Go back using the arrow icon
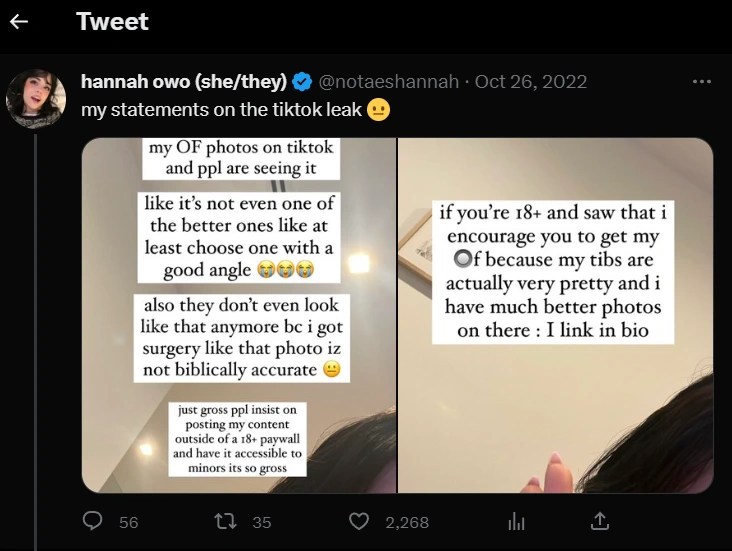Screen dimensions: 732x551 pyautogui.click(x=19, y=21)
